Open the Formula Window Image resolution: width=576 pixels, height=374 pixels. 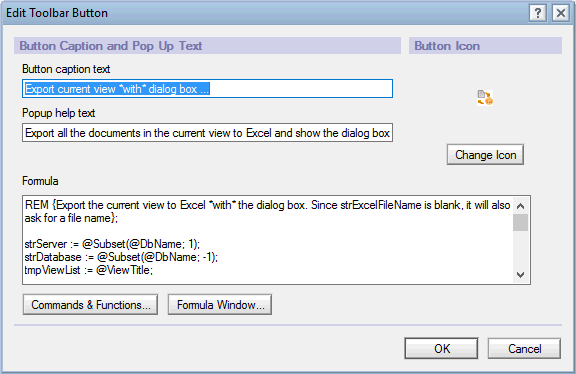tap(220, 305)
